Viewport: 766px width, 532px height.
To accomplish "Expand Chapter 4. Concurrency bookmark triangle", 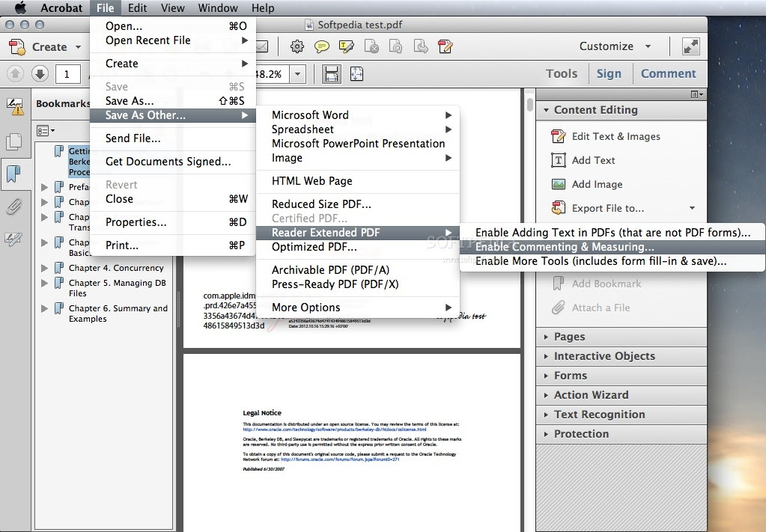I will point(44,268).
